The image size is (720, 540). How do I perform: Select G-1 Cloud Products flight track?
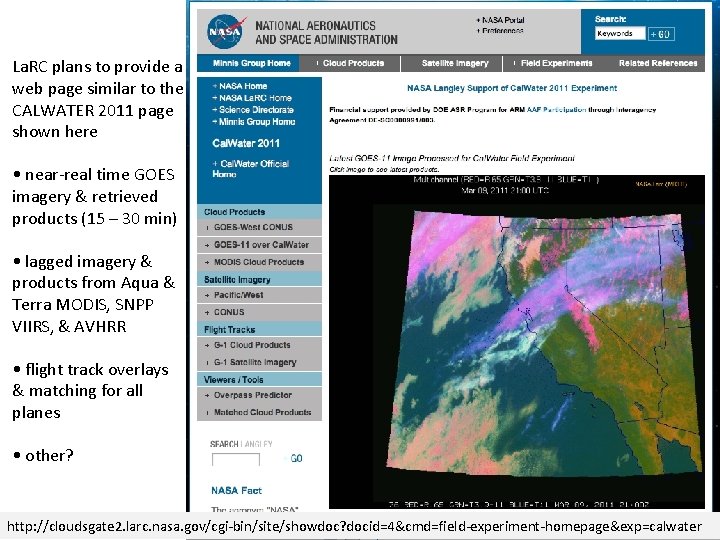tap(259, 345)
